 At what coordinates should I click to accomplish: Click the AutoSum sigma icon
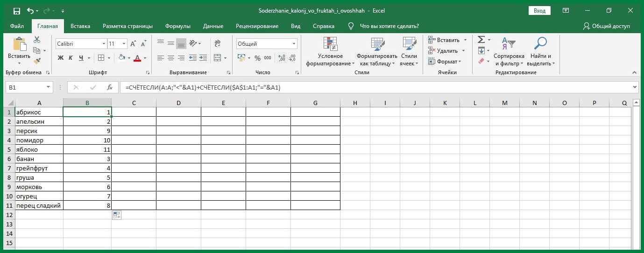click(x=481, y=40)
